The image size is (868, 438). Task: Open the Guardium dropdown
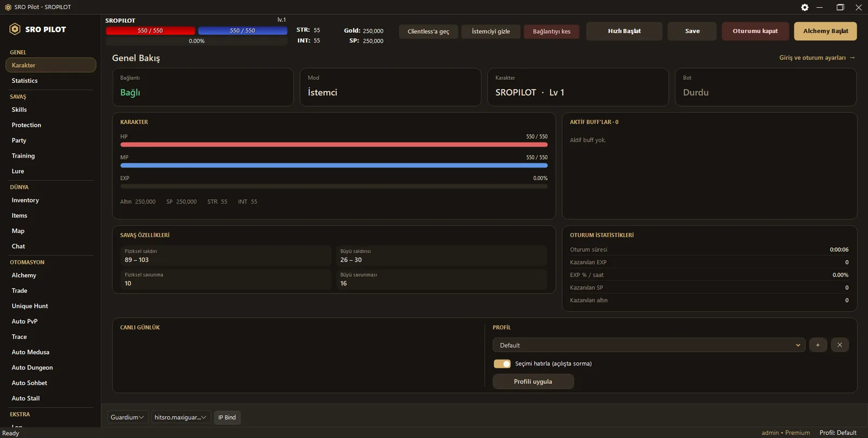[127, 417]
